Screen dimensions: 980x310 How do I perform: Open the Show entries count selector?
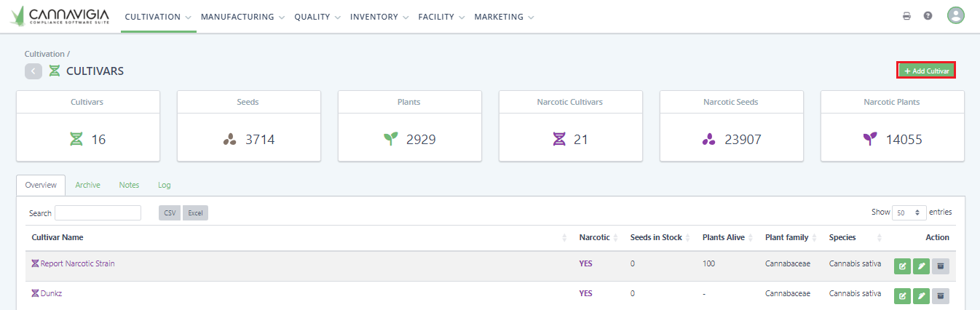pos(909,212)
